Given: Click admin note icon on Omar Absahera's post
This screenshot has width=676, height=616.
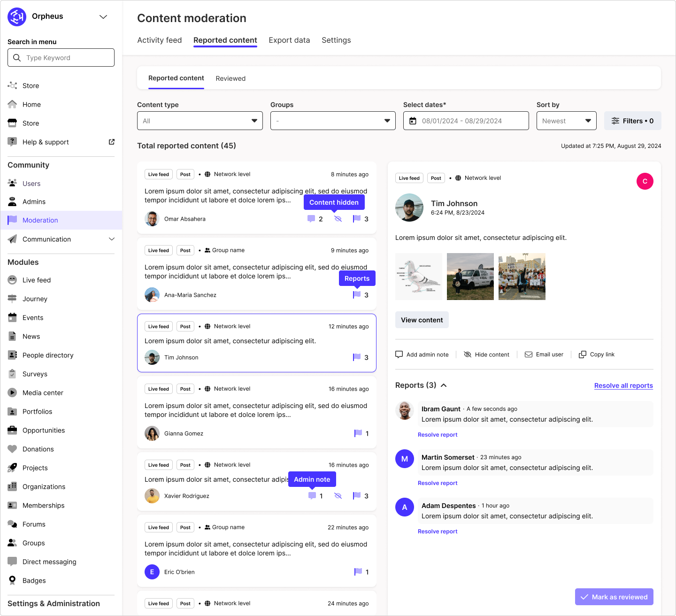Looking at the screenshot, I should (311, 219).
